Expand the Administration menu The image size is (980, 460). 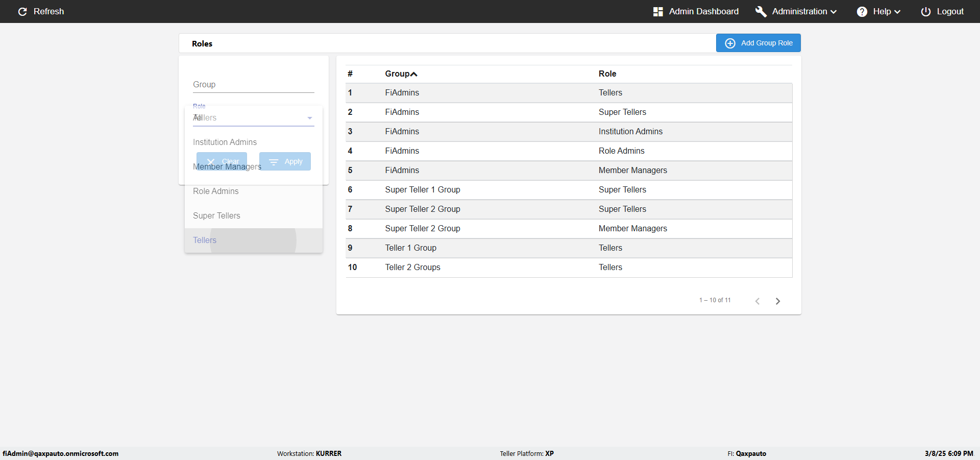click(x=796, y=11)
